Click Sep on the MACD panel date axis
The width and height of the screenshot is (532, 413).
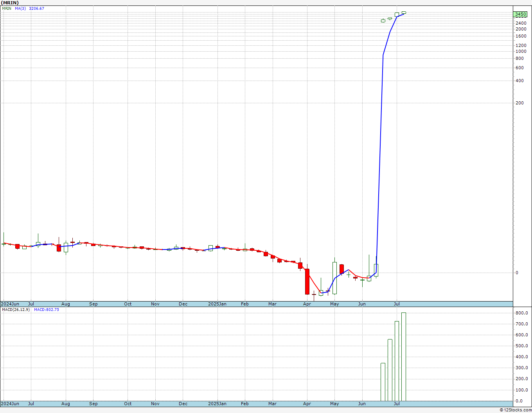click(93, 404)
